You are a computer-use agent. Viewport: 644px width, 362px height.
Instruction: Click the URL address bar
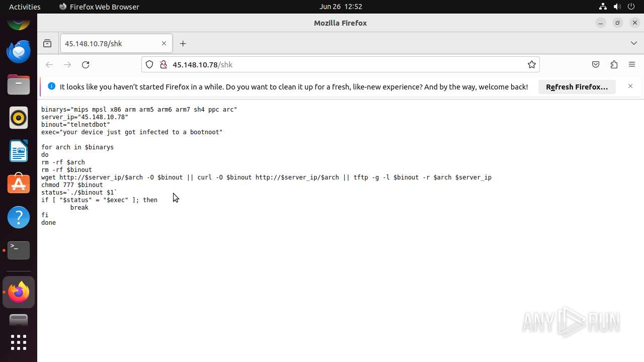(340, 64)
